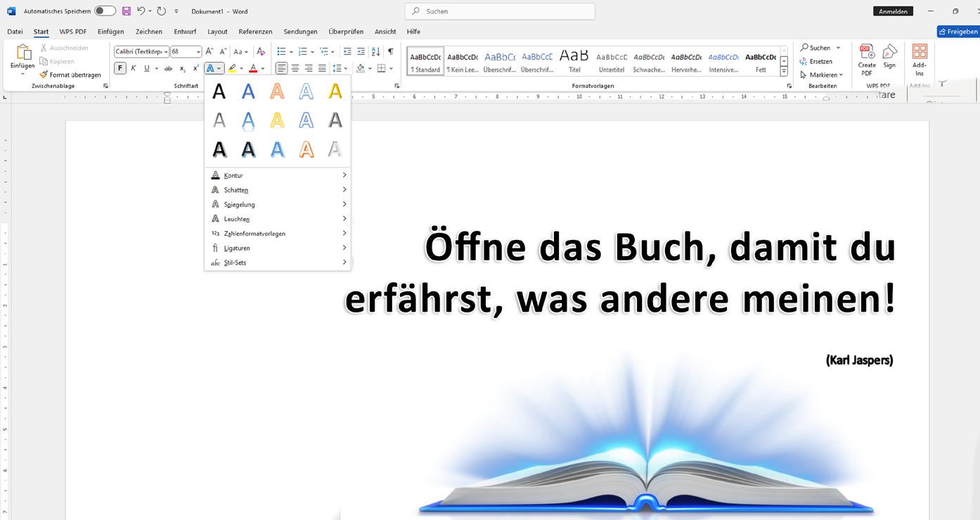
Task: Click the numbered list icon
Action: (x=302, y=51)
